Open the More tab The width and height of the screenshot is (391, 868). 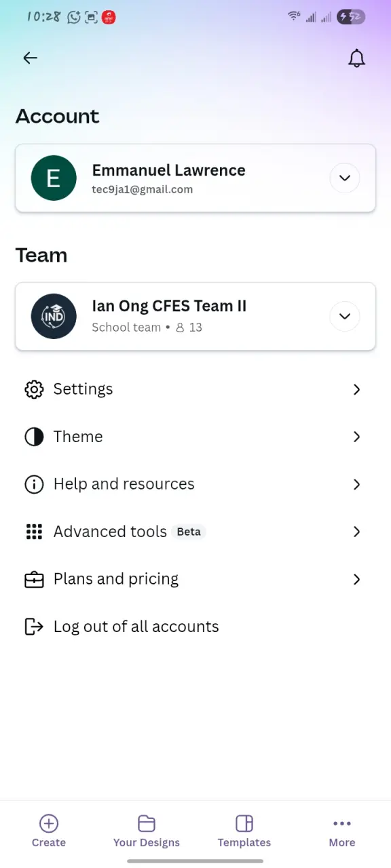point(342,831)
